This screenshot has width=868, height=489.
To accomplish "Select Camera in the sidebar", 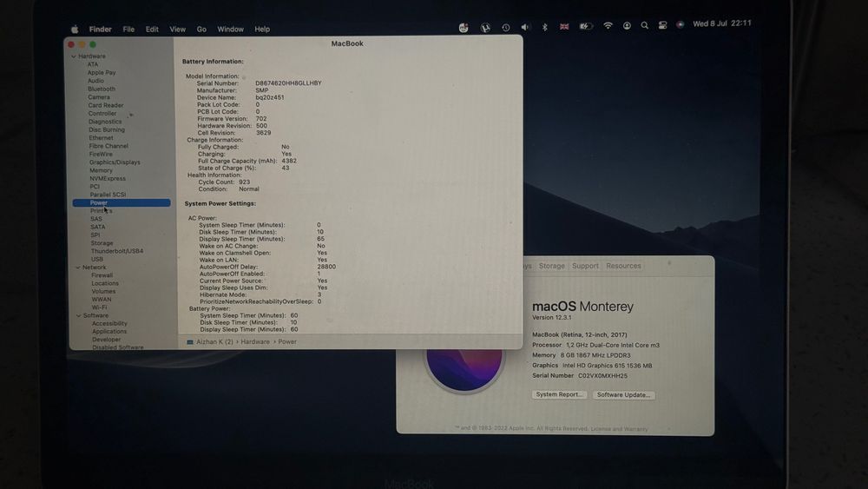I will pyautogui.click(x=99, y=97).
